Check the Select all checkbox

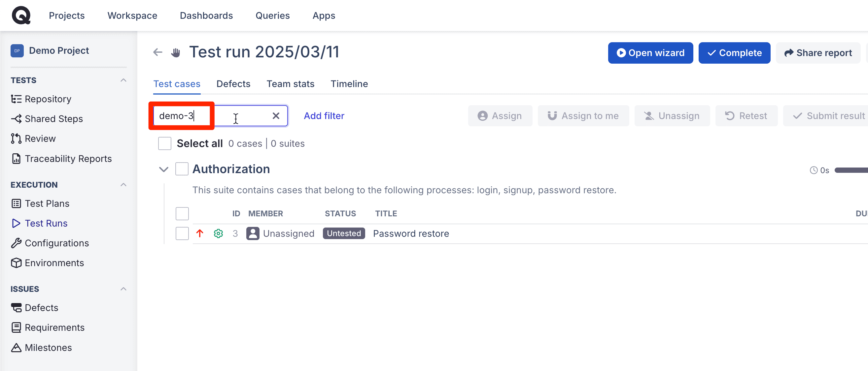(165, 143)
